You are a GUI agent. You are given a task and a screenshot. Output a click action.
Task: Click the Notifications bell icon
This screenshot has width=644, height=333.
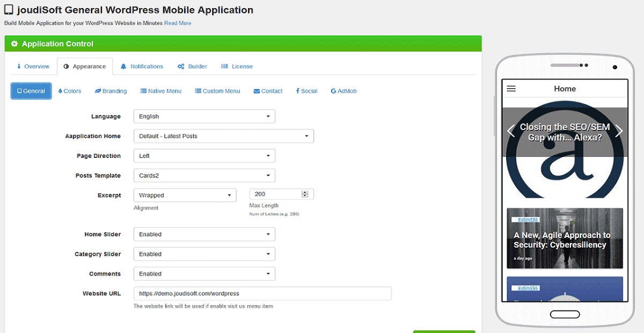123,67
